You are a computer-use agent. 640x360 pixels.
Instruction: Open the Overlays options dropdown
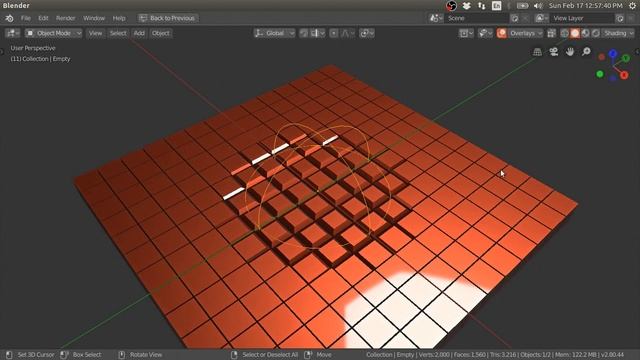pyautogui.click(x=525, y=33)
